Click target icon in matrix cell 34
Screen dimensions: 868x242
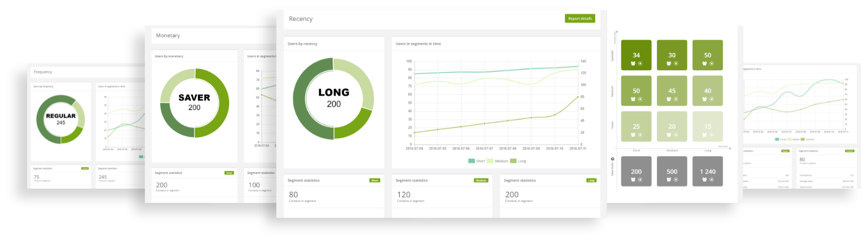[x=640, y=64]
